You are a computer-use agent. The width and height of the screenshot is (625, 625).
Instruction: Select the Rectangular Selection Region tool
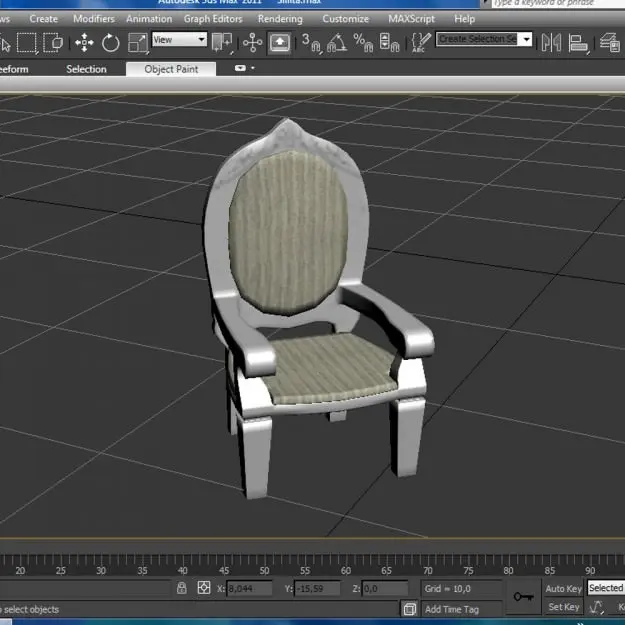(27, 42)
